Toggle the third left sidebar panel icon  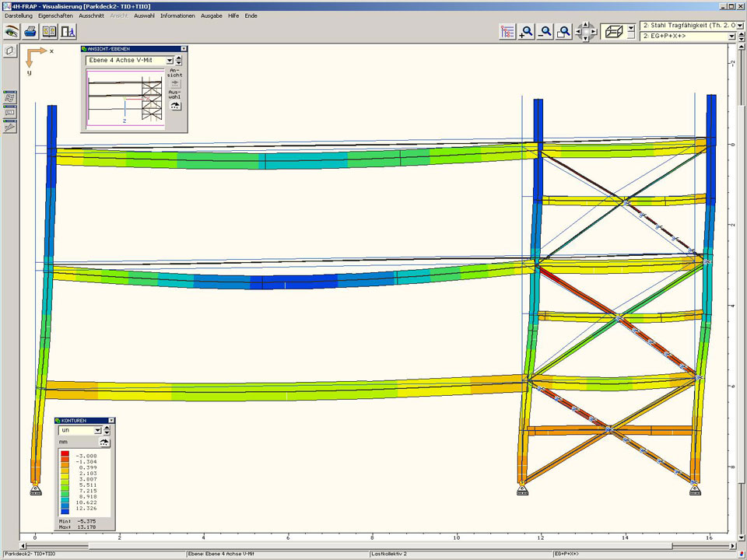[x=10, y=127]
